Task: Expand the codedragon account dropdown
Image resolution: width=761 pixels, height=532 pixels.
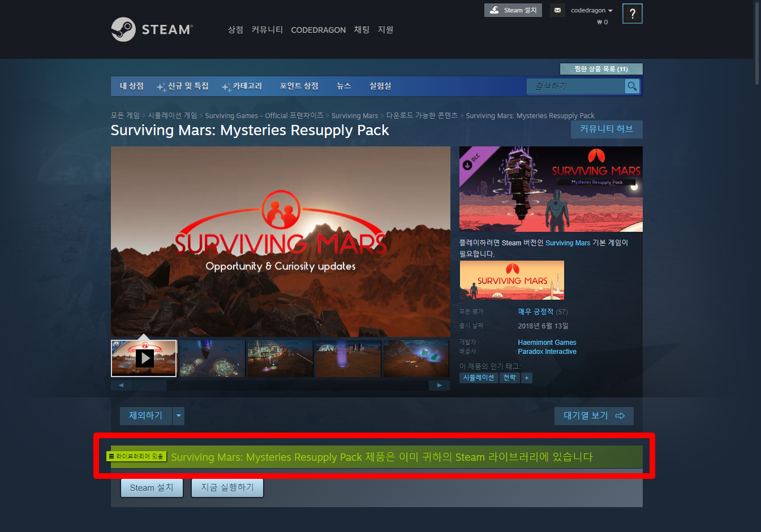Action: click(591, 10)
